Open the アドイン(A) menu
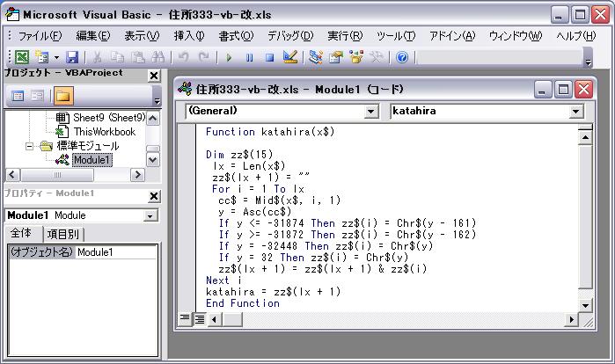 [452, 36]
